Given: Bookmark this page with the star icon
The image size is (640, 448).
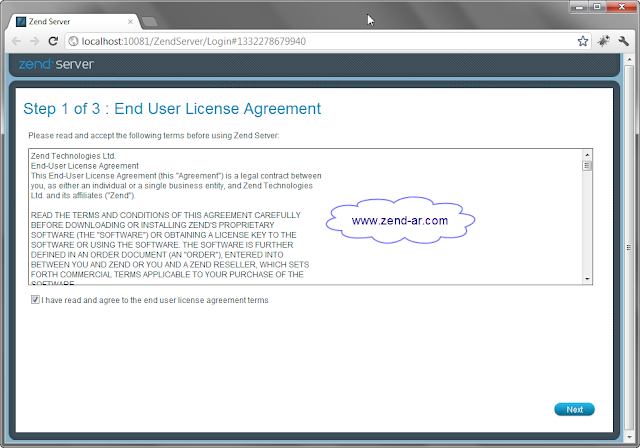Looking at the screenshot, I should (x=582, y=41).
